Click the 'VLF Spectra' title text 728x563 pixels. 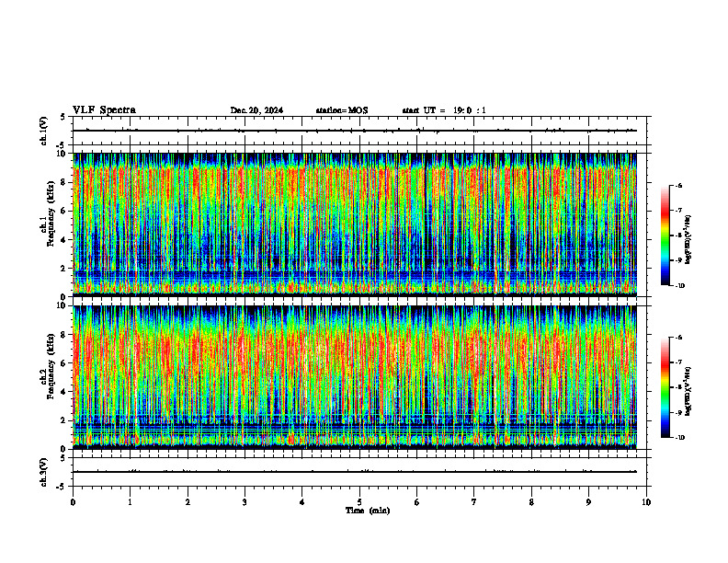pyautogui.click(x=104, y=110)
